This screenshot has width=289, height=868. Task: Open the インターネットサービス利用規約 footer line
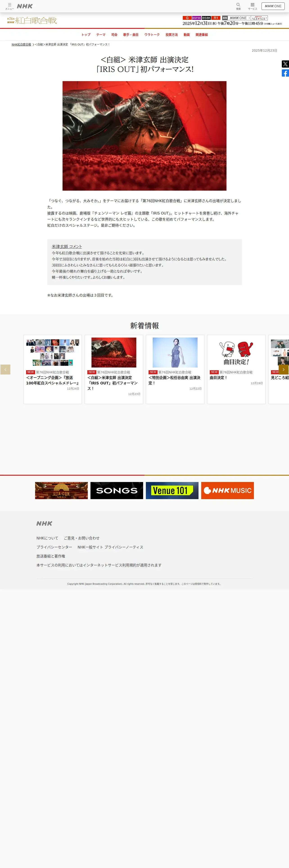[99, 565]
